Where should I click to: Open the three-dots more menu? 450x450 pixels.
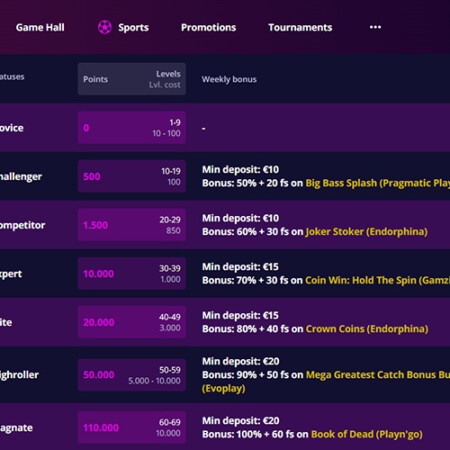pyautogui.click(x=375, y=27)
